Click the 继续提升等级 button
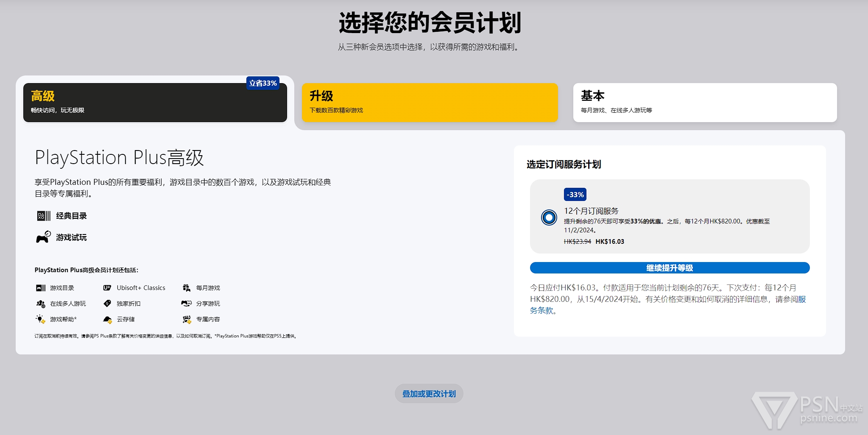The image size is (868, 435). point(670,268)
